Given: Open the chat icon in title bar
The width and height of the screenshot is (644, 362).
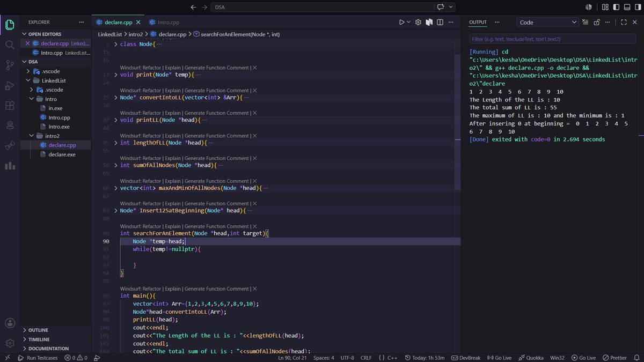Looking at the screenshot, I should click(441, 7).
